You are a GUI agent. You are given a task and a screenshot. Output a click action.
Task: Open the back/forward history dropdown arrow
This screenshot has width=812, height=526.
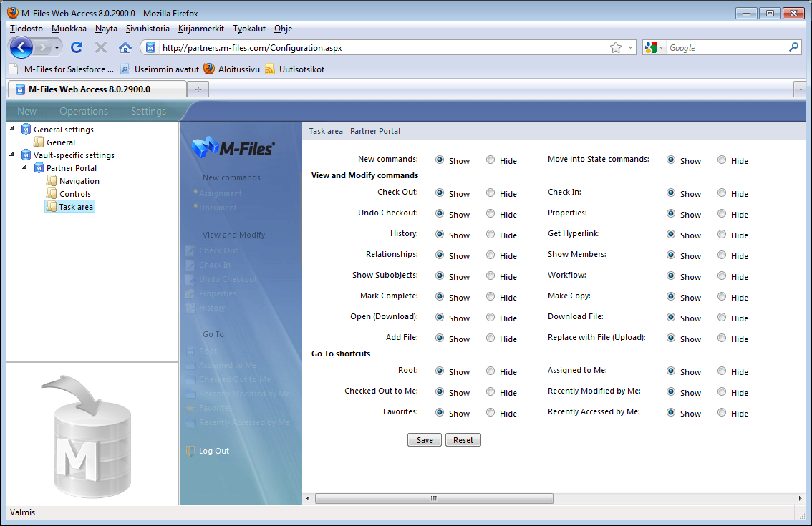pos(57,48)
